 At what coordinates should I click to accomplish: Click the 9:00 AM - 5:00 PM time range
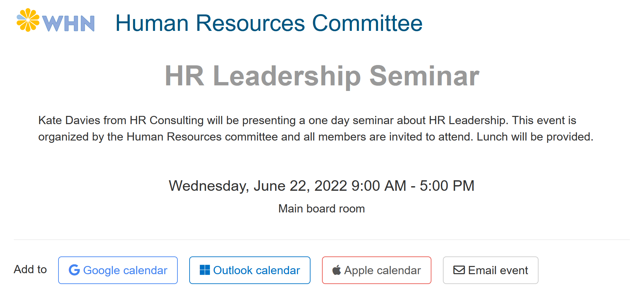(413, 186)
